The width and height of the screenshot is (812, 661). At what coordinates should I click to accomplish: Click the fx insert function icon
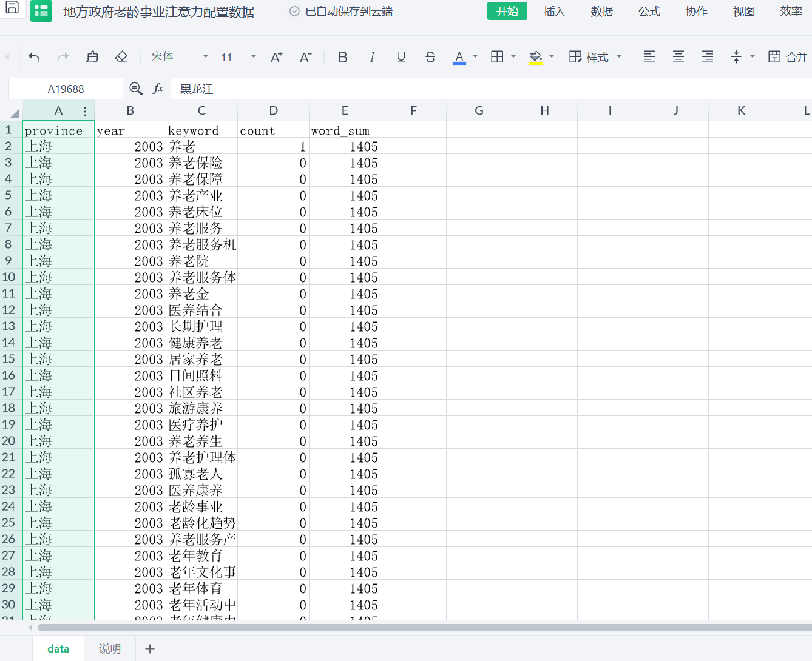[158, 89]
